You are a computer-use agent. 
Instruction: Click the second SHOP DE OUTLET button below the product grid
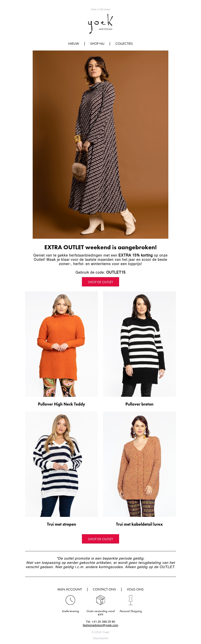tap(100, 539)
